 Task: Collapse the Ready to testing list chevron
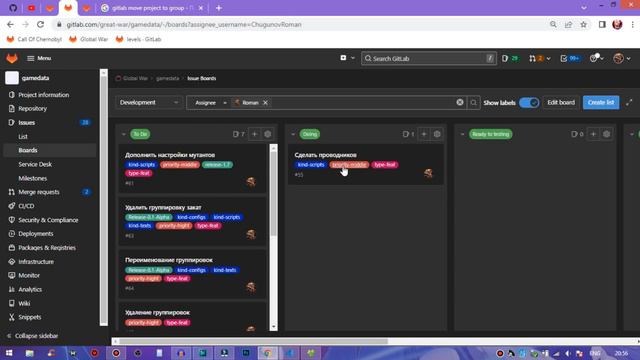pos(462,134)
